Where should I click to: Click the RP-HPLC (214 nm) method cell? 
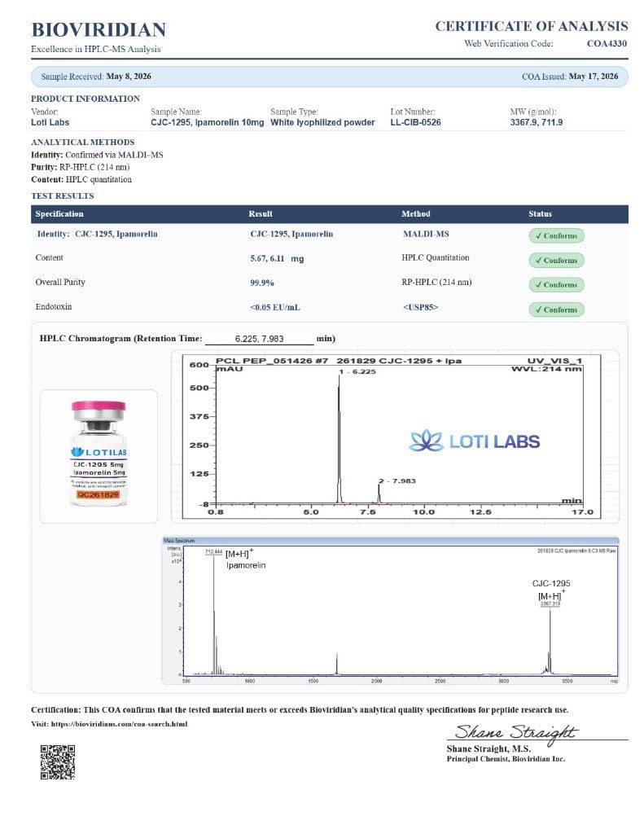tap(436, 282)
